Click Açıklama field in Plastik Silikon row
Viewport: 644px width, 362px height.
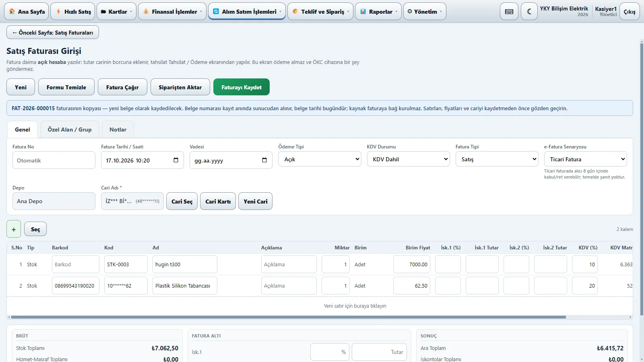coord(289,286)
